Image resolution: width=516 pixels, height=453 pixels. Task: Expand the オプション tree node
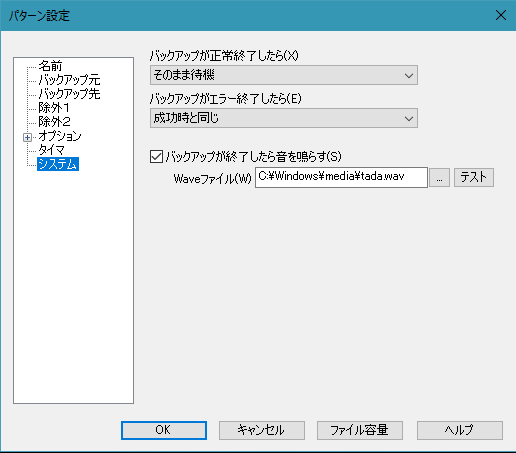(27, 137)
